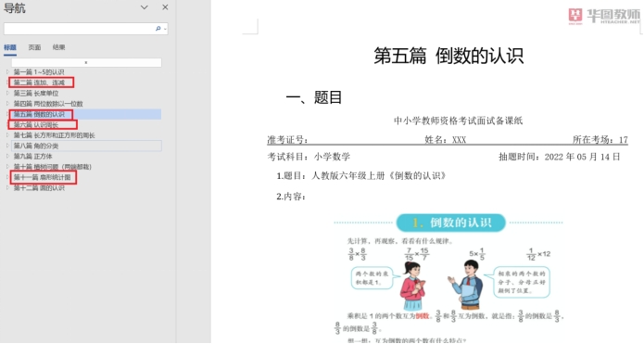Viewport: 644px width, 344px height.
Task: Switch to the 结果 tab
Action: click(58, 47)
